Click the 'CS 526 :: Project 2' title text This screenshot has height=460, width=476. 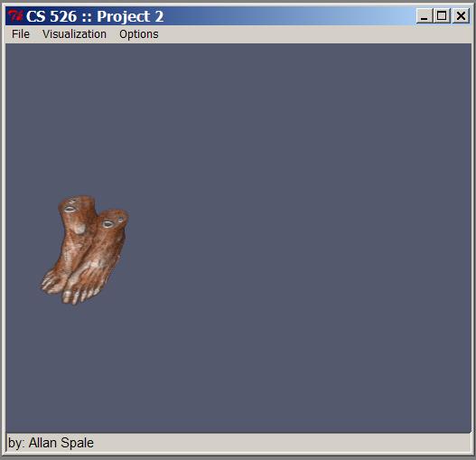coord(95,16)
